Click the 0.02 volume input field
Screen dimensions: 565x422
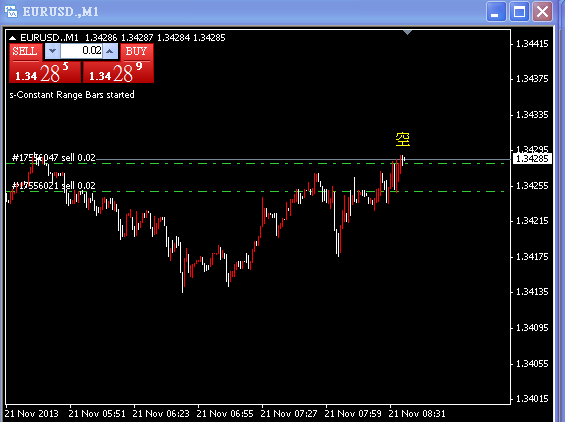tap(81, 51)
